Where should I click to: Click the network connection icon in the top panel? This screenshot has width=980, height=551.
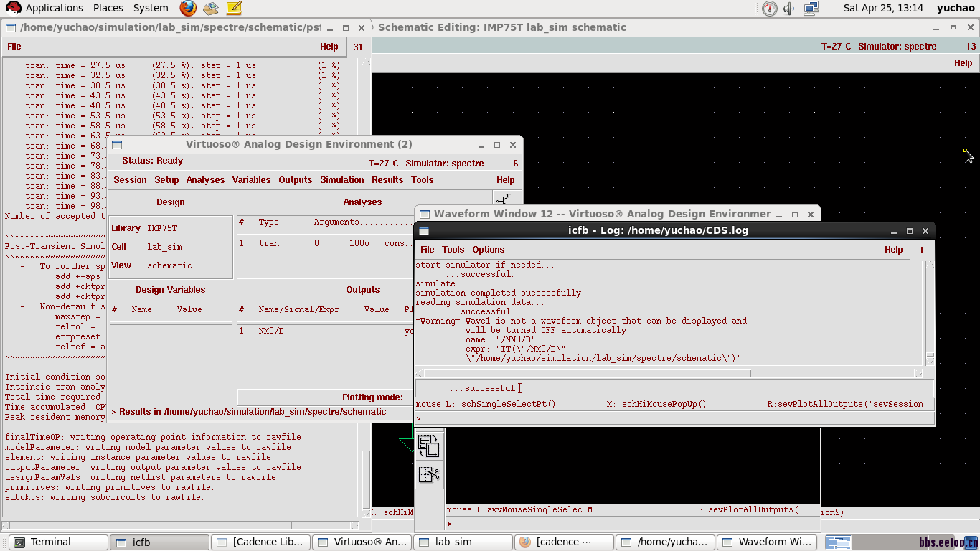(811, 9)
